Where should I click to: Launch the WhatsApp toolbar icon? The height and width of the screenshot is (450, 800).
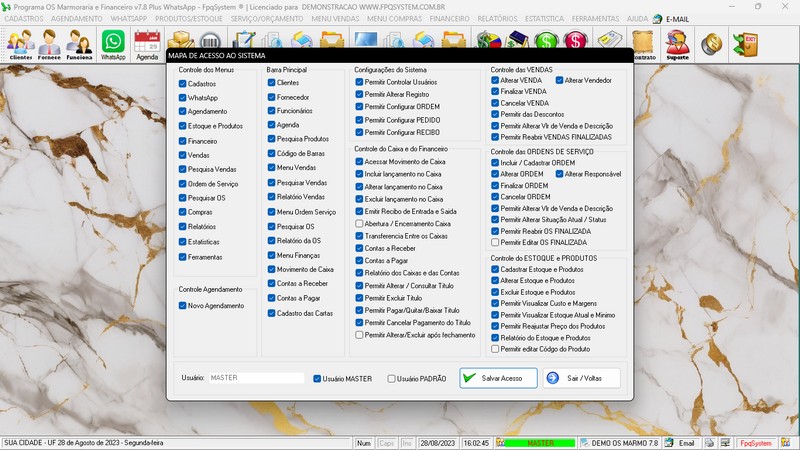pyautogui.click(x=113, y=44)
